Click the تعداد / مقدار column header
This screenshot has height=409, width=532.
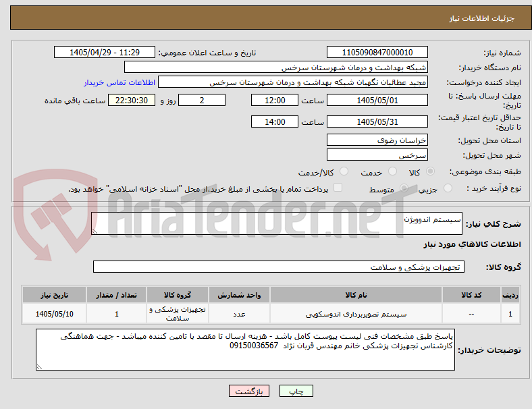tap(116, 295)
